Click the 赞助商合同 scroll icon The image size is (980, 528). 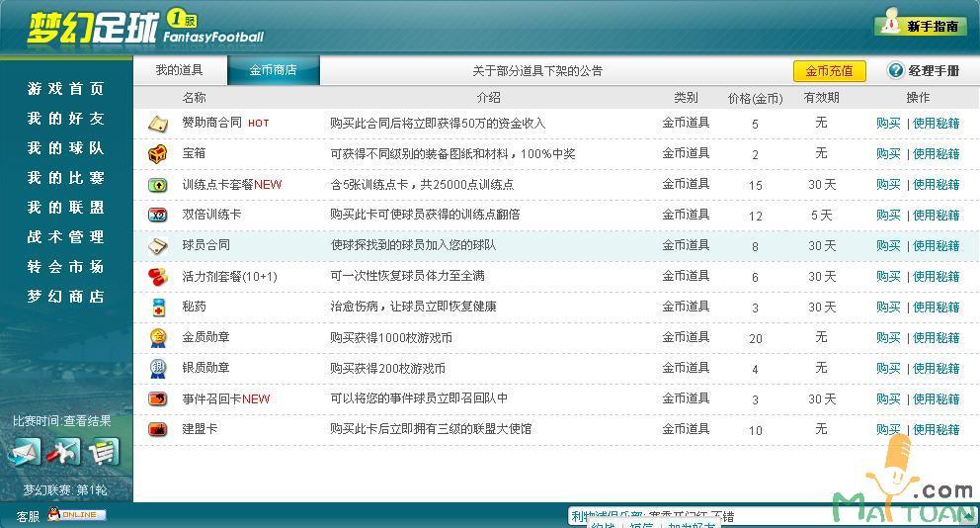158,124
